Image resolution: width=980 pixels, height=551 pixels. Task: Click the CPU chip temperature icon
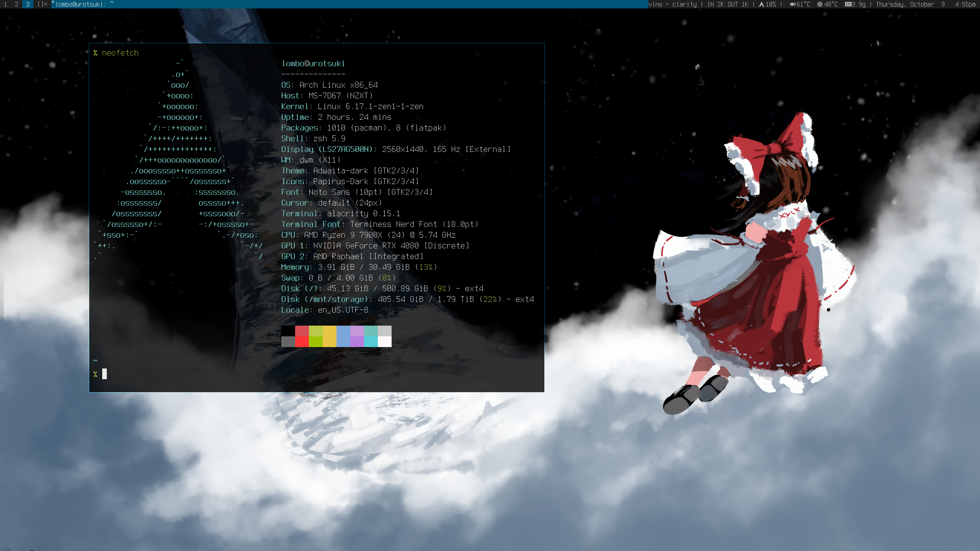pos(820,4)
